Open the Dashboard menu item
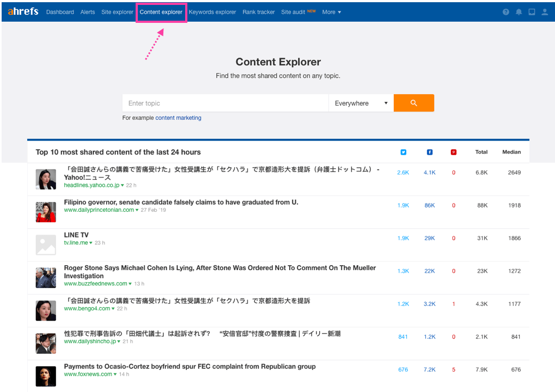The image size is (555, 392). [x=60, y=12]
